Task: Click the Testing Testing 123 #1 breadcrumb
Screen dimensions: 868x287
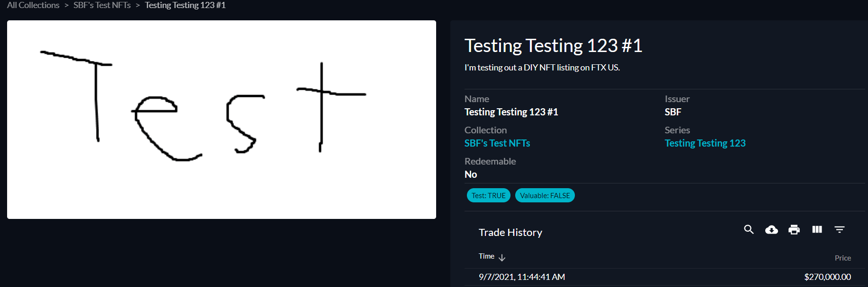Action: click(x=185, y=5)
